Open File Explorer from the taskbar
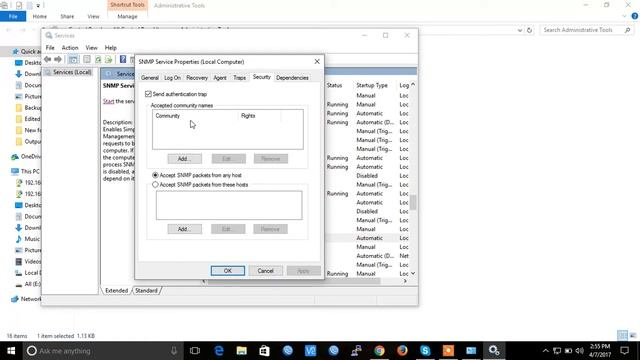This screenshot has width=640, height=360. (x=242, y=351)
